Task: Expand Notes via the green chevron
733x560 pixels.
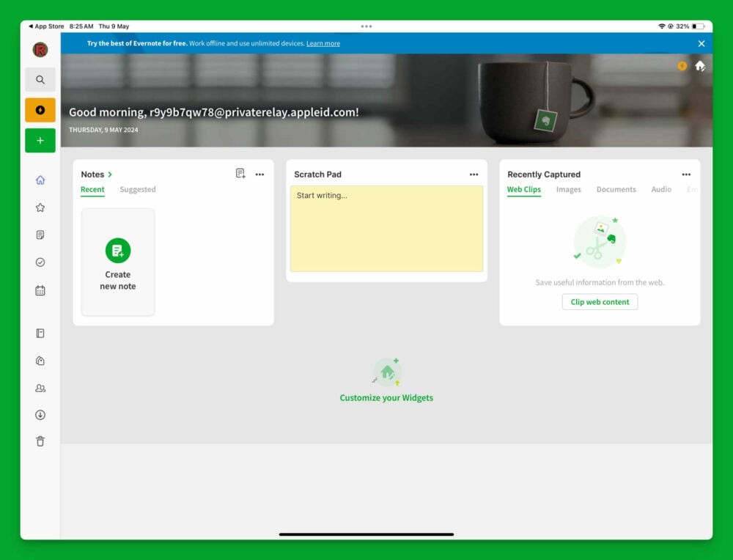Action: pos(110,174)
